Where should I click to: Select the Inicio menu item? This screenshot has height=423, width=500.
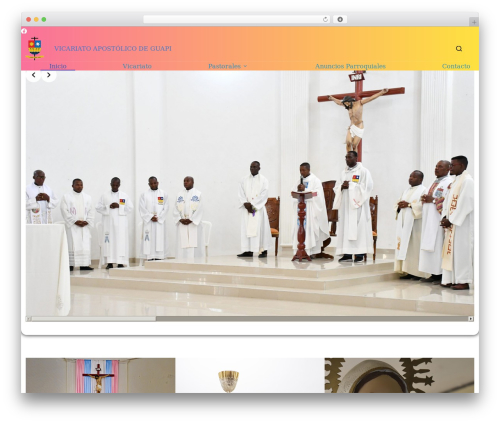[x=58, y=66]
